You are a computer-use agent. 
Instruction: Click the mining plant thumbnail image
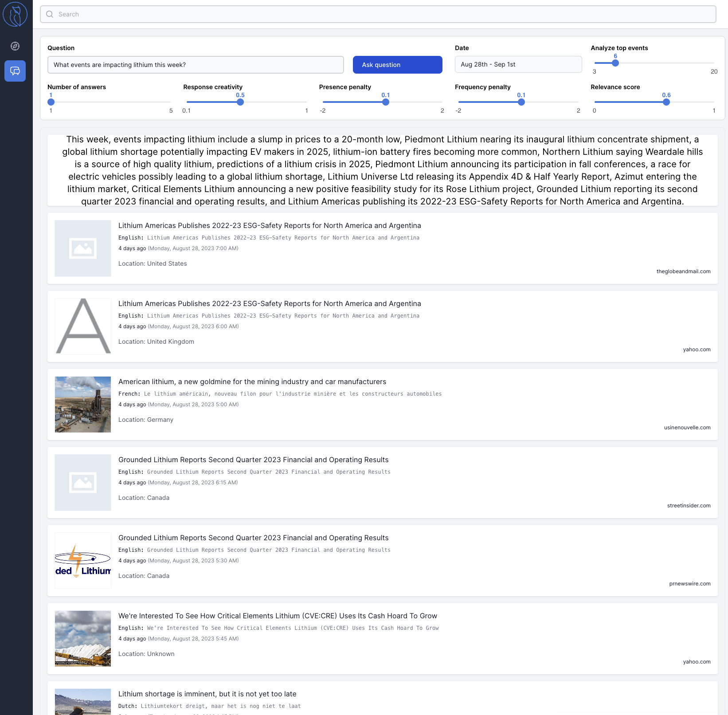tap(83, 405)
